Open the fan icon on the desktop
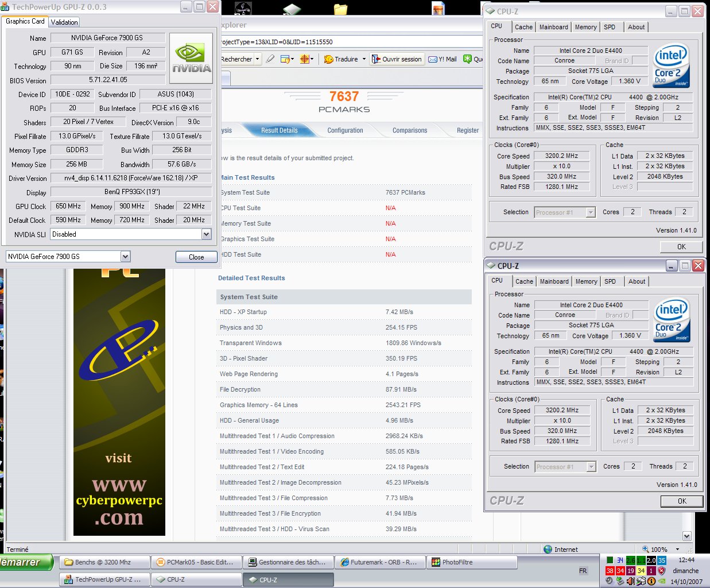 [x=243, y=8]
